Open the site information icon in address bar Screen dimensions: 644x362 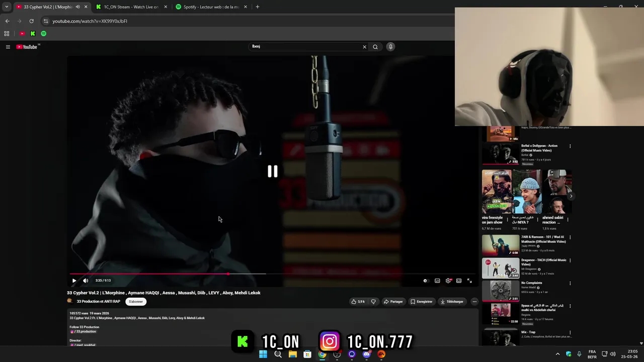coord(46,21)
